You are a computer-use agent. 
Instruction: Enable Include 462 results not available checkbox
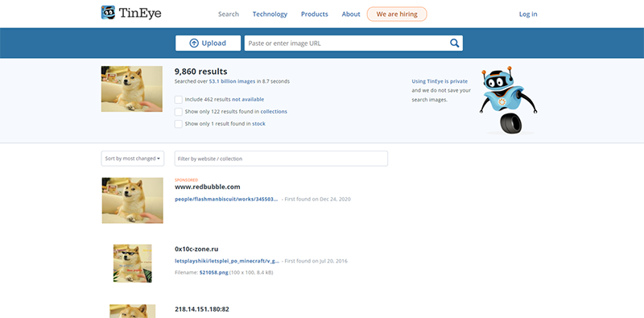(178, 100)
